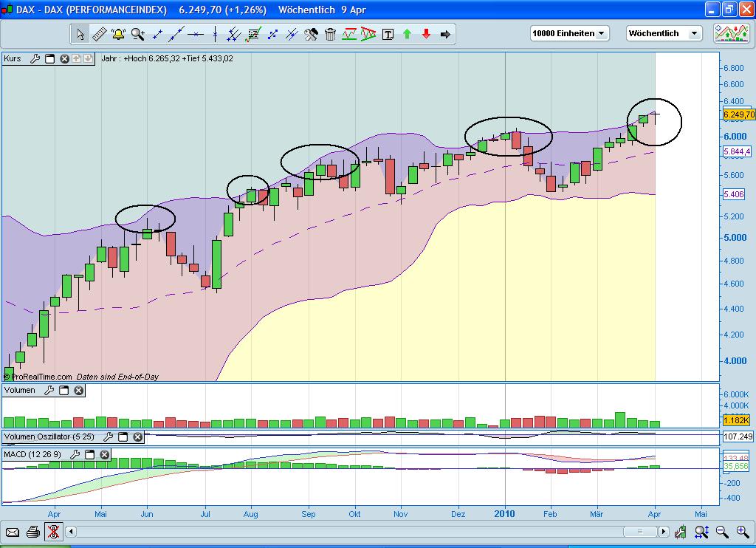This screenshot has height=548, width=756.
Task: Insert a text label with the T tool
Action: 388,33
